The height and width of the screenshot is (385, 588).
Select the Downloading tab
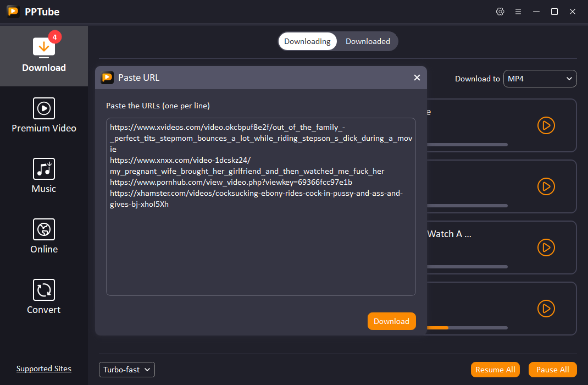point(307,41)
